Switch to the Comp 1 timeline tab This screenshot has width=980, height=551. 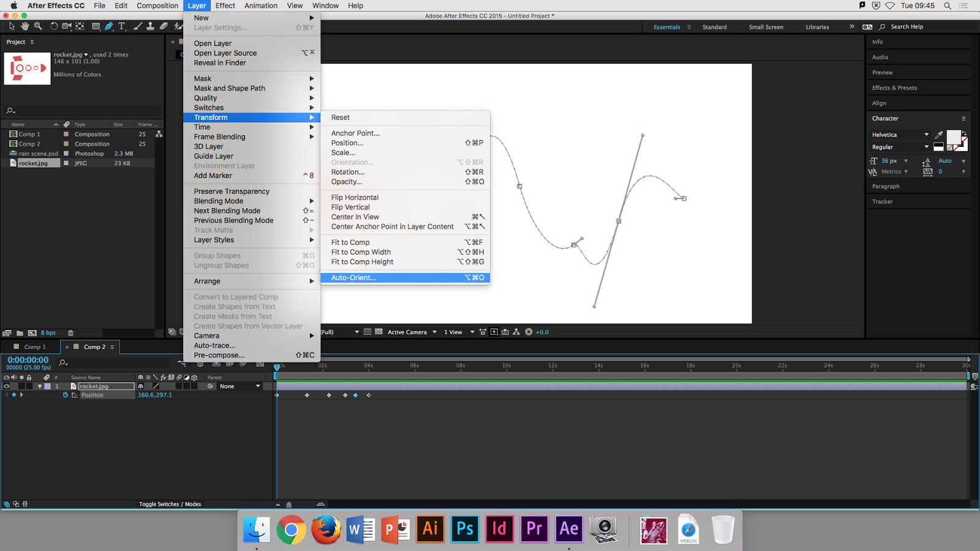(32, 347)
